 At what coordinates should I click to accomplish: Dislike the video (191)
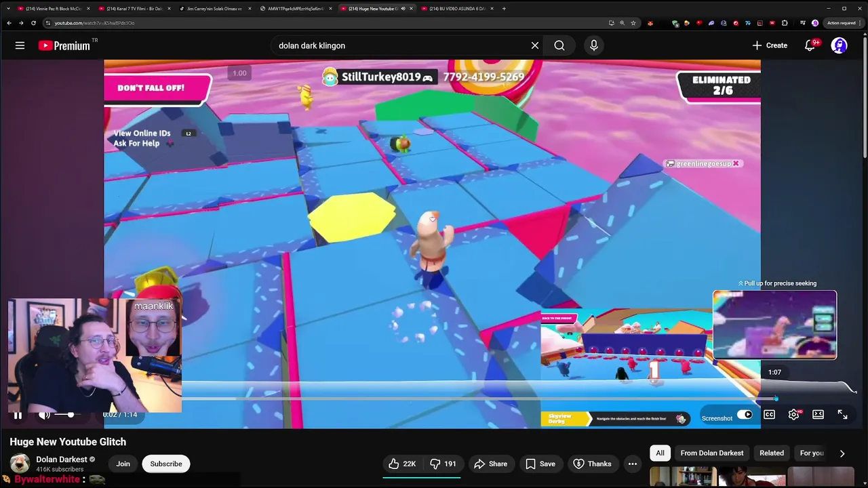443,464
